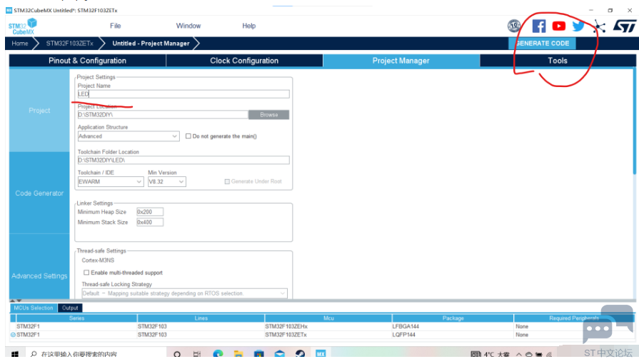This screenshot has height=364, width=639.
Task: Enable multi-threaded support checkbox
Action: click(86, 273)
